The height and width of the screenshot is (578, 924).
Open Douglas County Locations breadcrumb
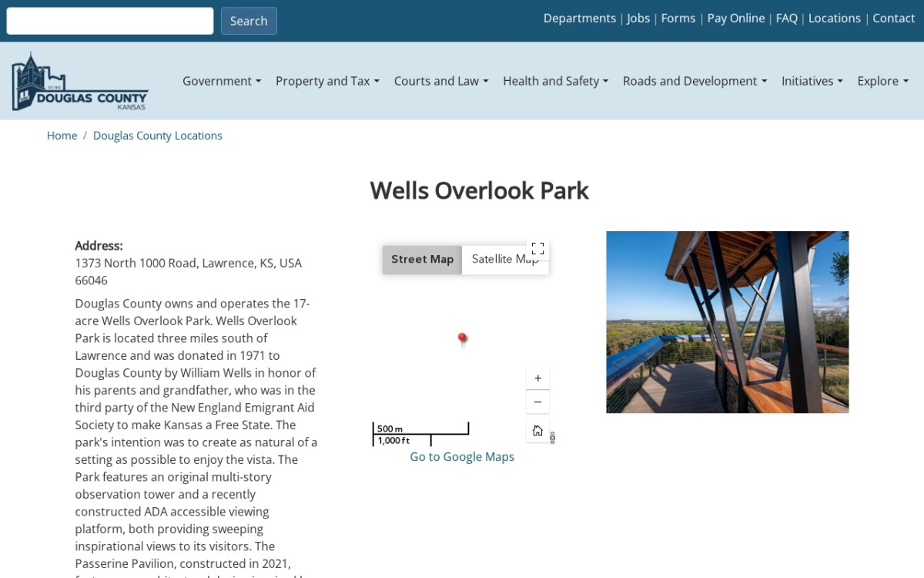(158, 136)
